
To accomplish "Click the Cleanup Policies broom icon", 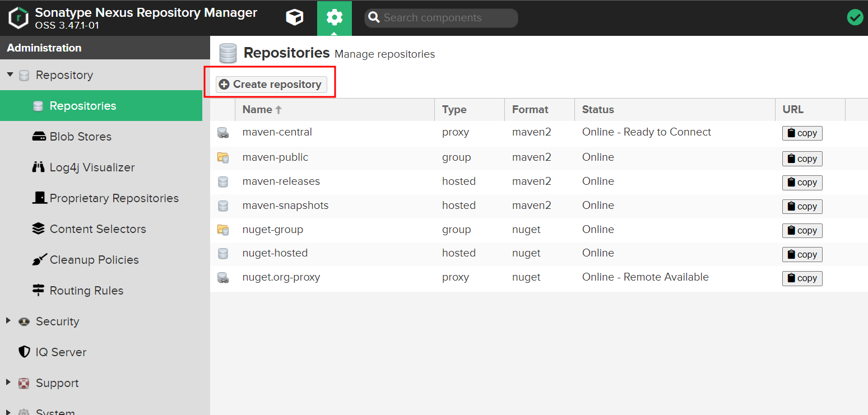I will coord(39,259).
